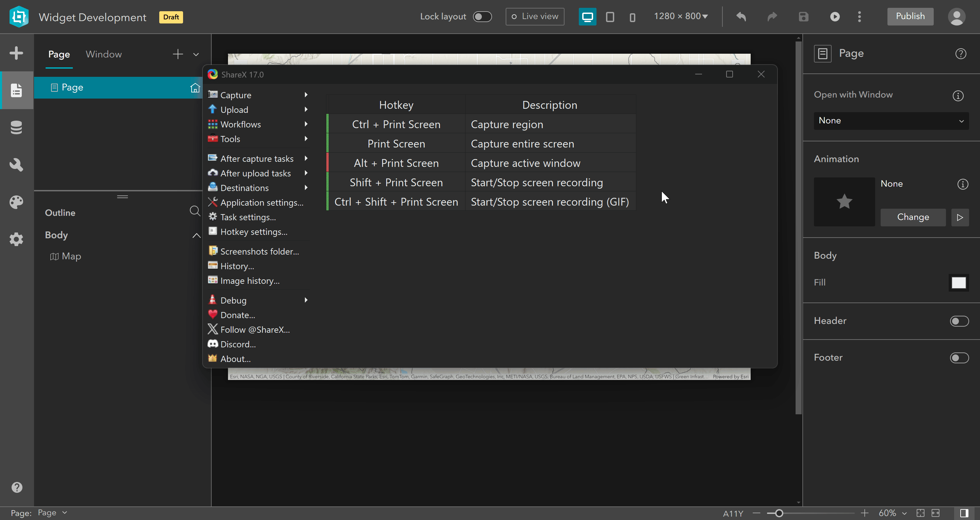Select the Map element in the Body outline

point(71,256)
